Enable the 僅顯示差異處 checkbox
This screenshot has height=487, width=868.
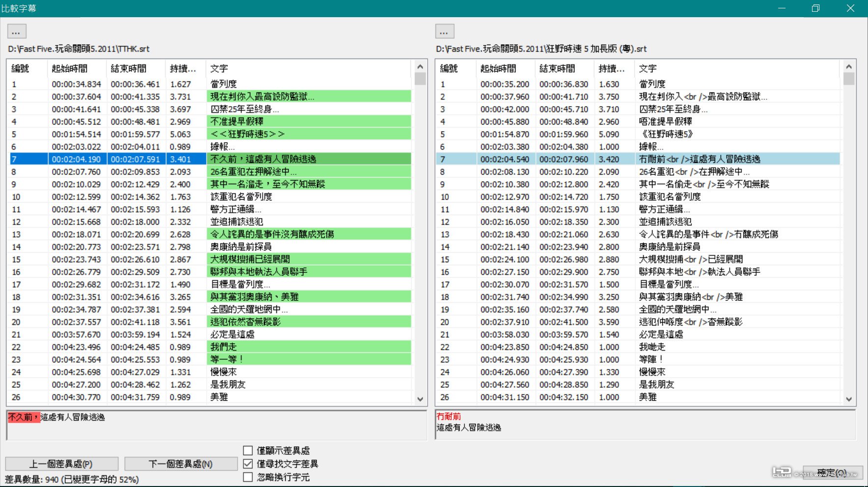(248, 451)
